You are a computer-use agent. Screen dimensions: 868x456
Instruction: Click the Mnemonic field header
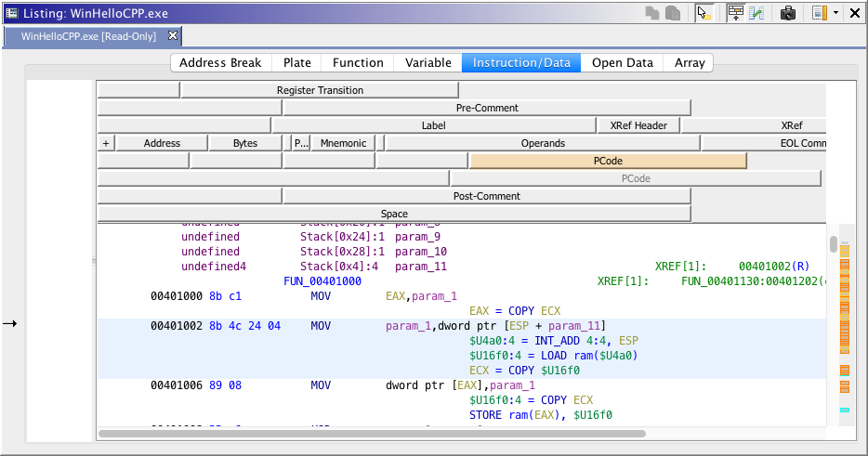[x=343, y=143]
